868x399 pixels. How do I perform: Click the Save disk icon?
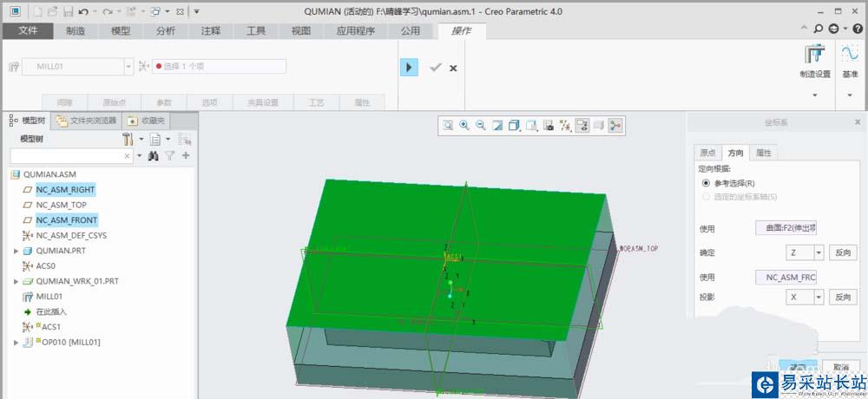tap(68, 11)
